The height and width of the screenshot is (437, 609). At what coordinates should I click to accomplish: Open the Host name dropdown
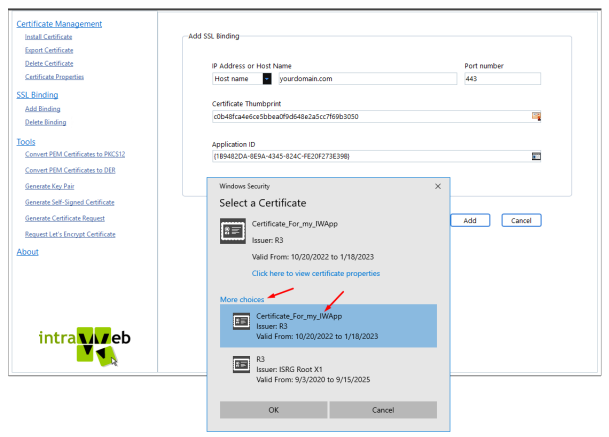267,78
